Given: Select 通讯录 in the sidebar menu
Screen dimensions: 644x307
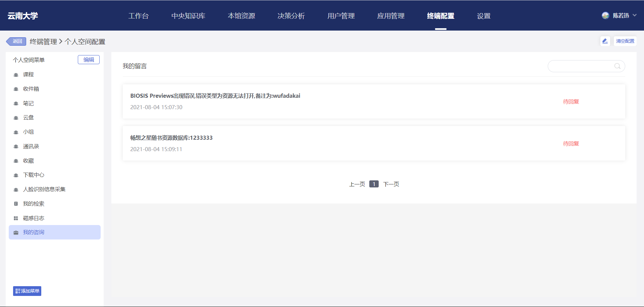Looking at the screenshot, I should point(55,146).
